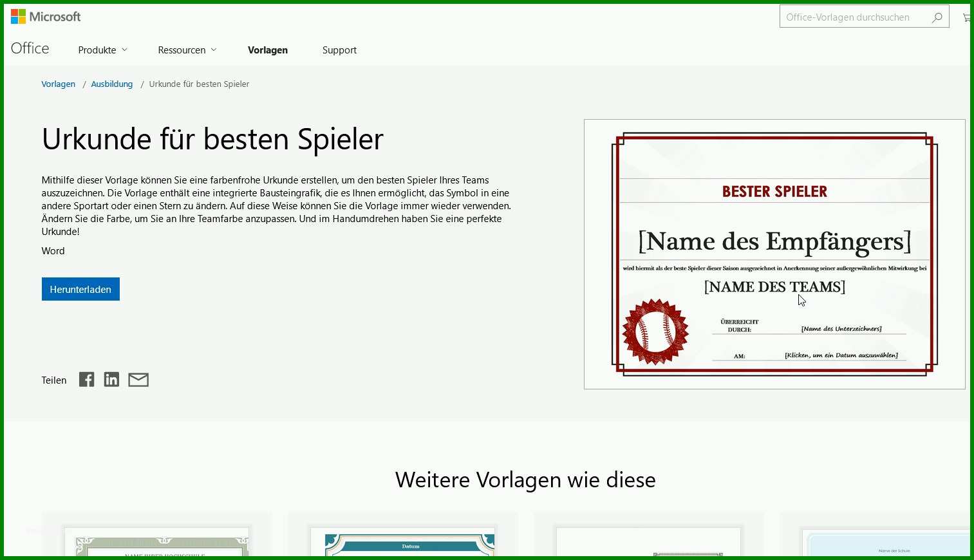Share via LinkedIn icon
Viewport: 974px width, 560px height.
[x=111, y=380]
